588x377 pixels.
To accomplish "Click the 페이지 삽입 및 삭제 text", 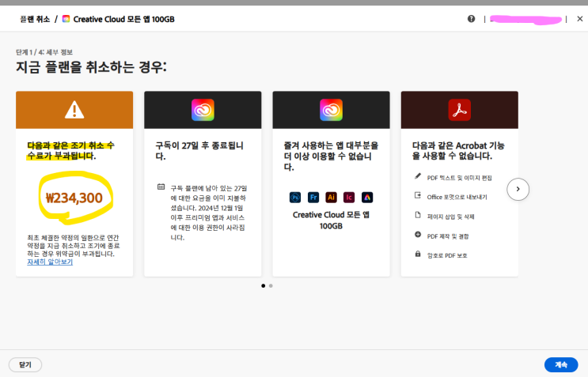I will 451,217.
